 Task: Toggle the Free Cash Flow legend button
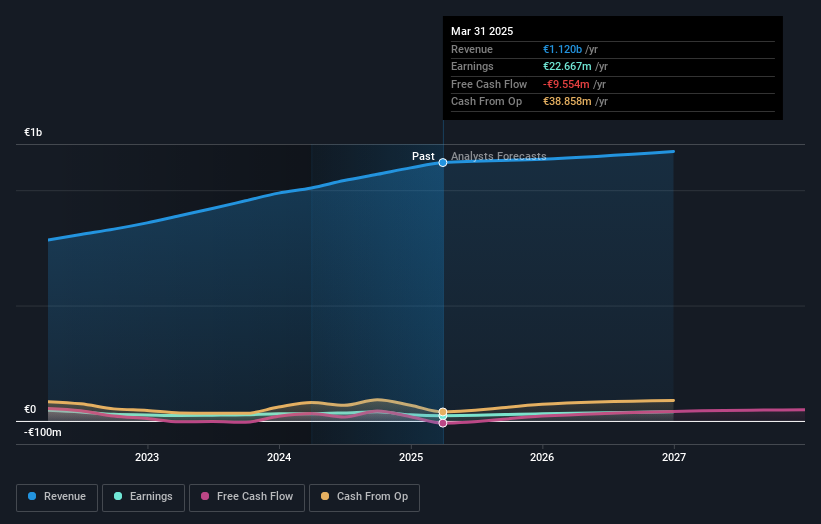[x=247, y=497]
